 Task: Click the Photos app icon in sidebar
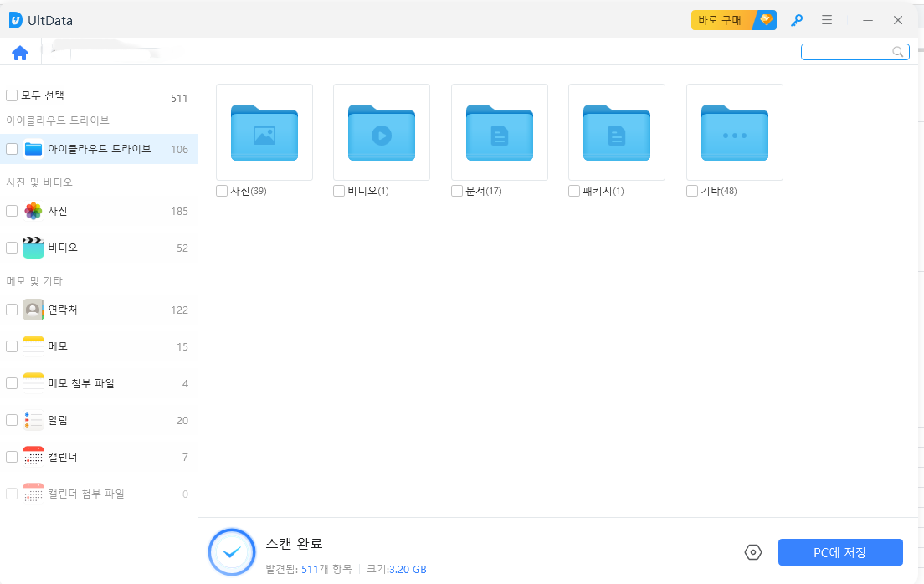point(33,211)
